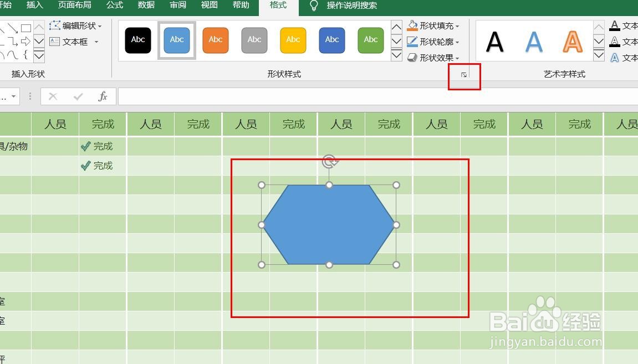The width and height of the screenshot is (638, 364).
Task: Switch to the 页面布局 tab
Action: click(x=74, y=5)
